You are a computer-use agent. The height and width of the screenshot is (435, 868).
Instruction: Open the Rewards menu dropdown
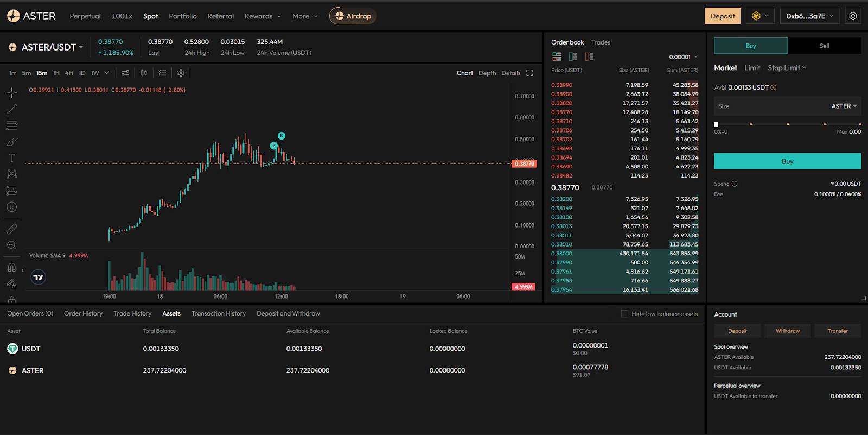tap(263, 16)
